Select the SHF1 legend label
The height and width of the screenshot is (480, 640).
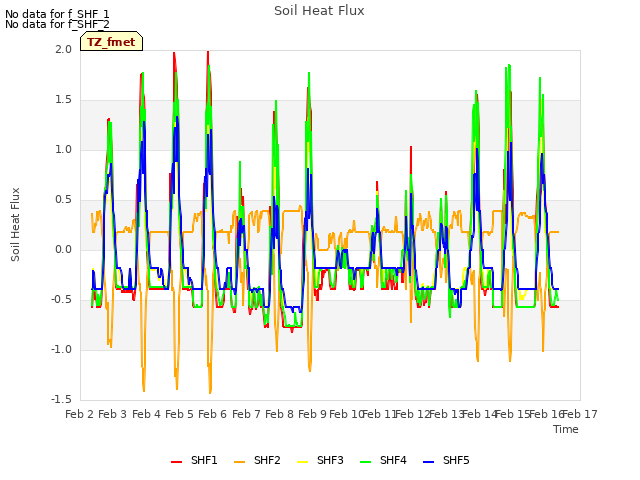point(204,460)
